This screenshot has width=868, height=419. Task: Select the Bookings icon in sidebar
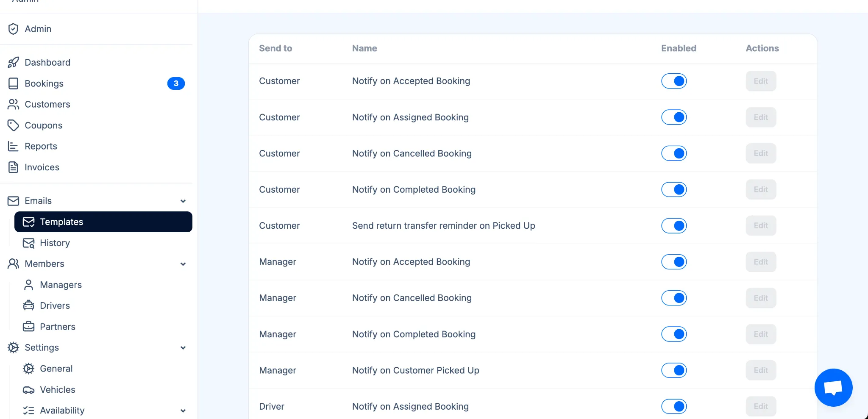coord(13,83)
